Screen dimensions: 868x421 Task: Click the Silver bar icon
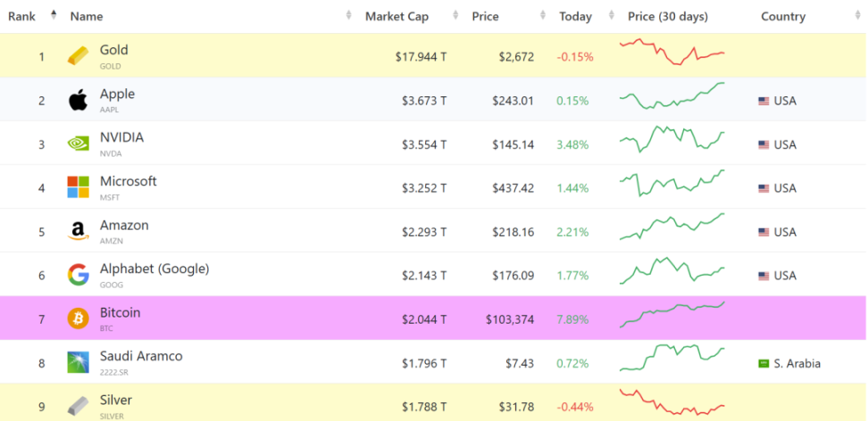(79, 406)
